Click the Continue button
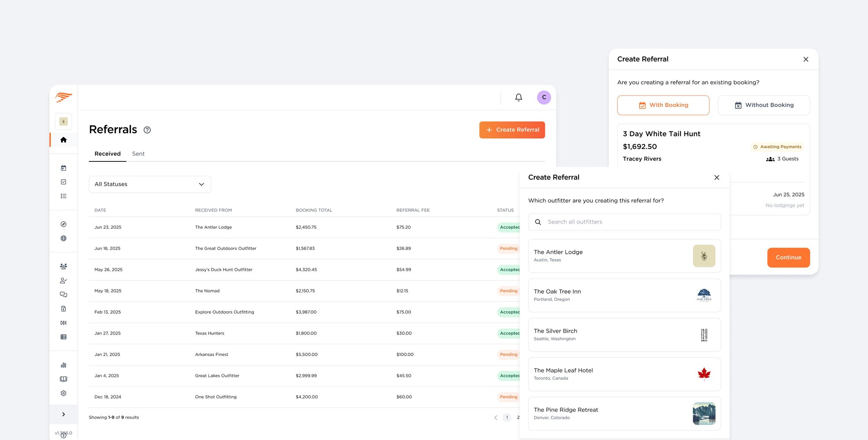Screen dimensions: 868x440 [x=788, y=258]
